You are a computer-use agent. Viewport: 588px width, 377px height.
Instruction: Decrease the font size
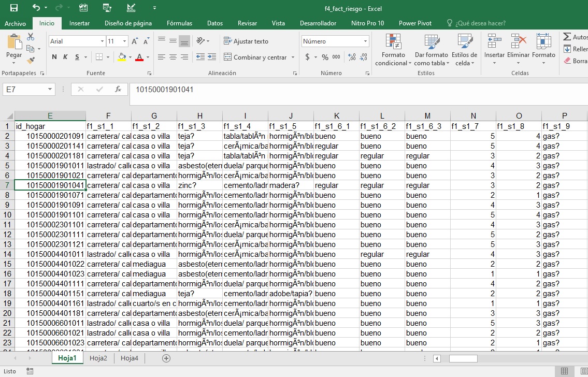[146, 41]
